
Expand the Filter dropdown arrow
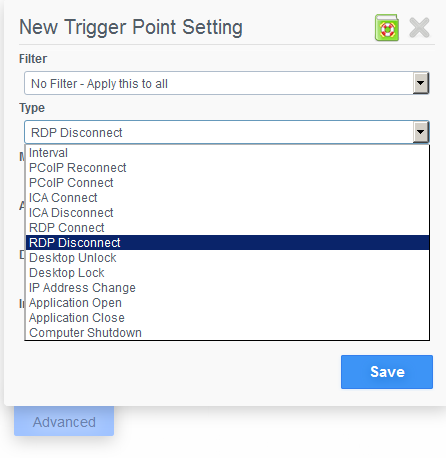click(420, 83)
